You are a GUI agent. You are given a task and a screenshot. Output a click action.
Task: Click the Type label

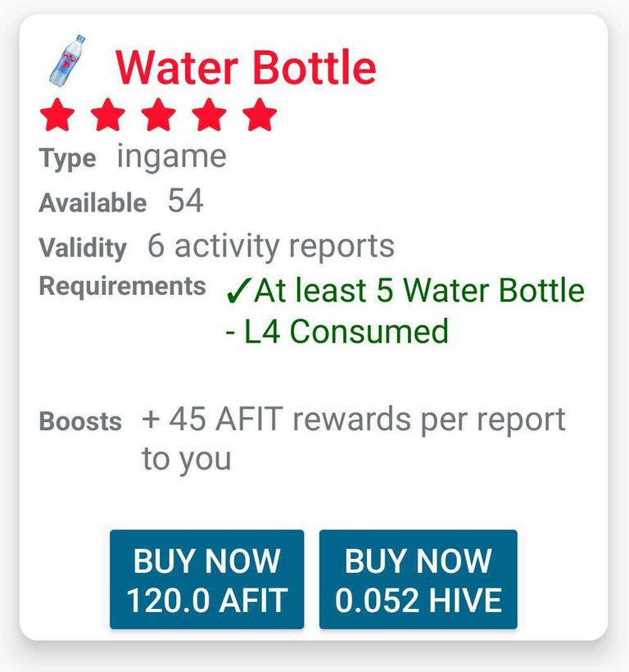pos(68,160)
